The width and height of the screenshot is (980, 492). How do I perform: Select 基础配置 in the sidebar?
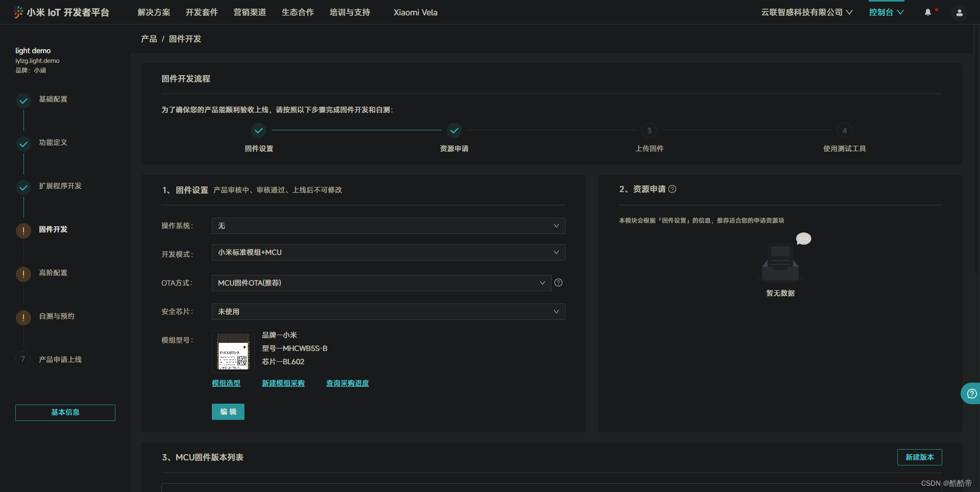[x=53, y=99]
